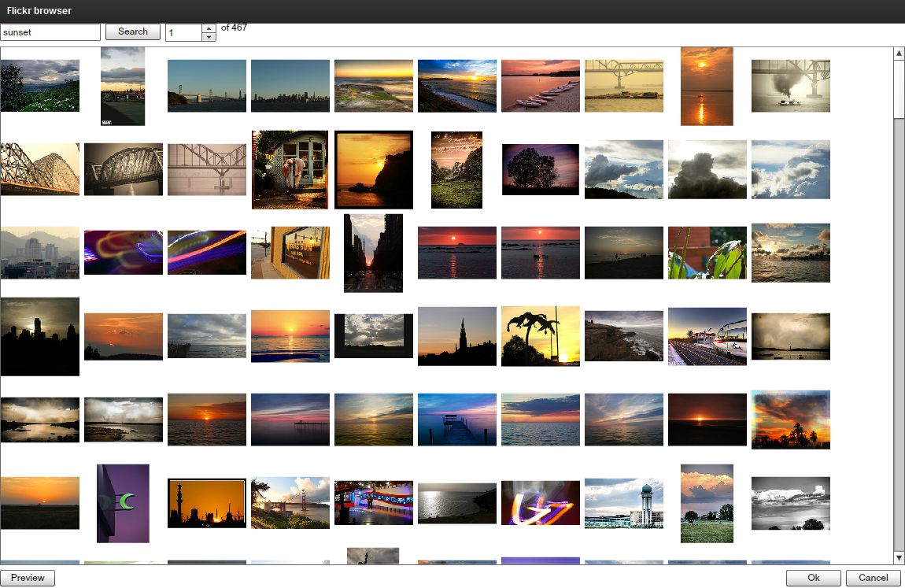Click the scrollbar up arrow

point(899,54)
